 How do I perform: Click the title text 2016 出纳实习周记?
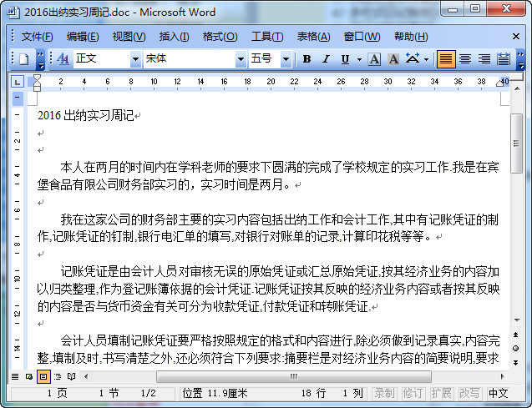pyautogui.click(x=86, y=115)
